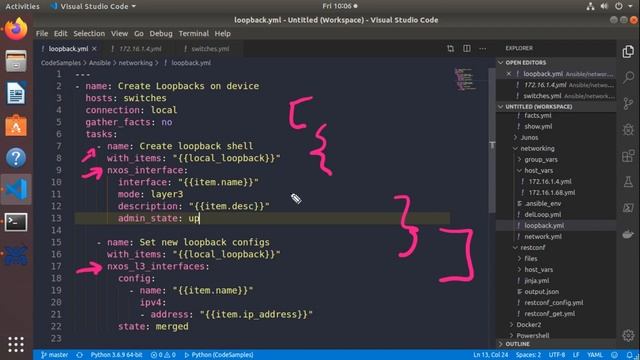Open LibreOffice Writer from the dock

[16, 93]
